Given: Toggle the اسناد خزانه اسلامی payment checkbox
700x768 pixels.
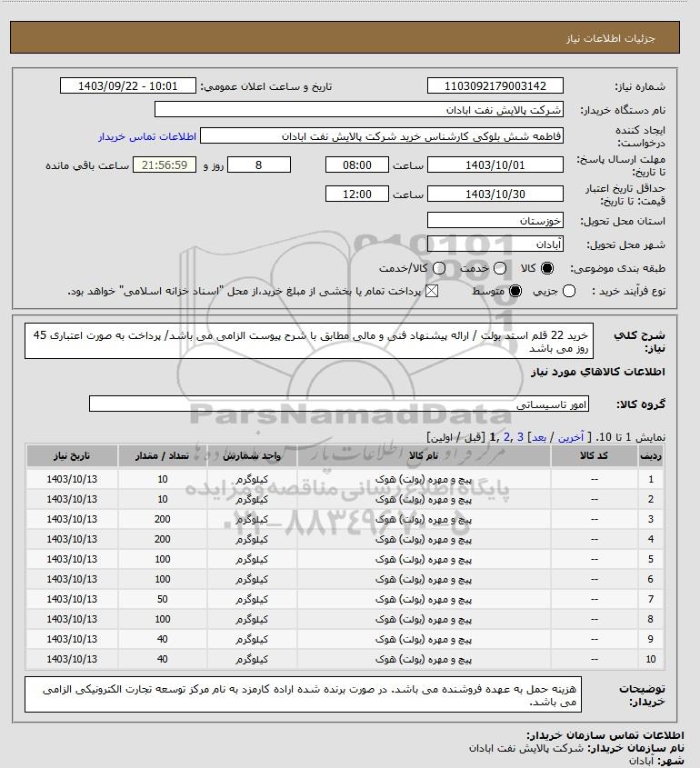Looking at the screenshot, I should click(x=432, y=291).
